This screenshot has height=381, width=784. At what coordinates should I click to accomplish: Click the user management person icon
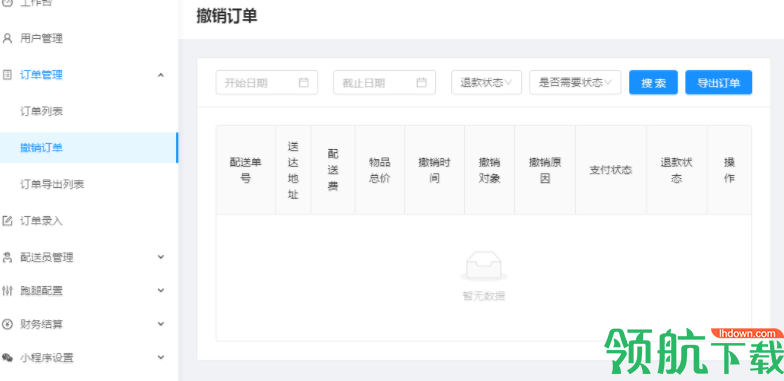(x=7, y=38)
